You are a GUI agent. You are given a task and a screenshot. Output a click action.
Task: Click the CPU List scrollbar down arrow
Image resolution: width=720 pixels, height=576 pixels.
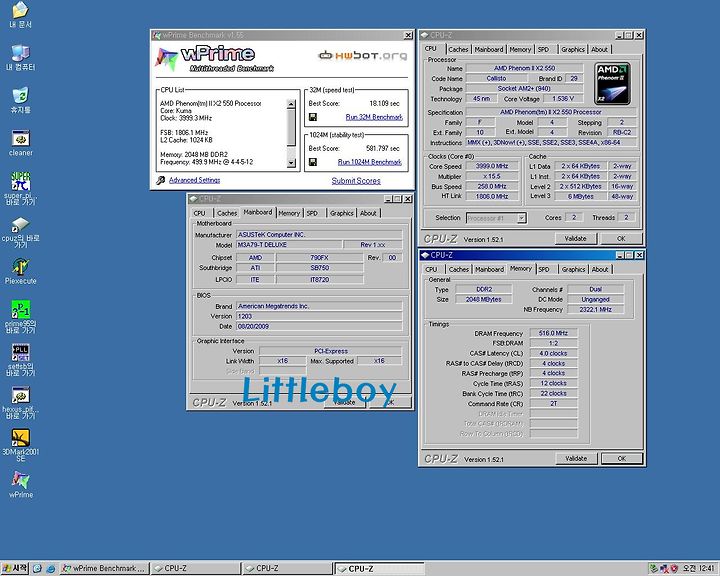(x=291, y=163)
